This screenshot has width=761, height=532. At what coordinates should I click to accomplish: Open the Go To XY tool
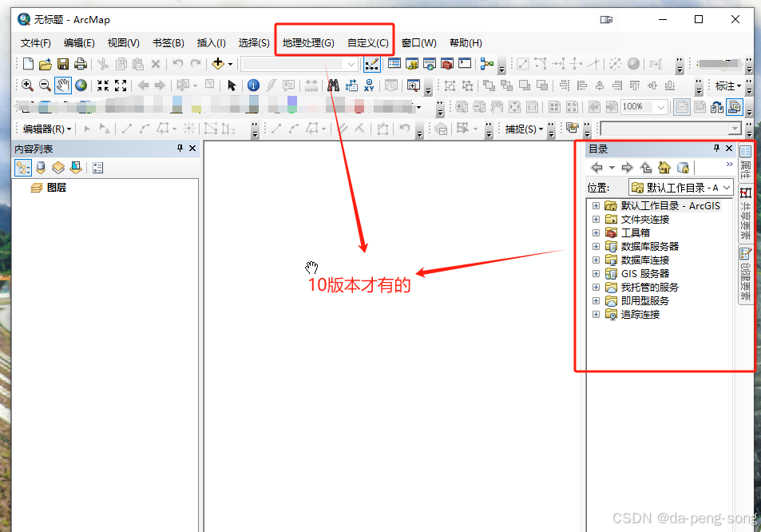coord(370,85)
